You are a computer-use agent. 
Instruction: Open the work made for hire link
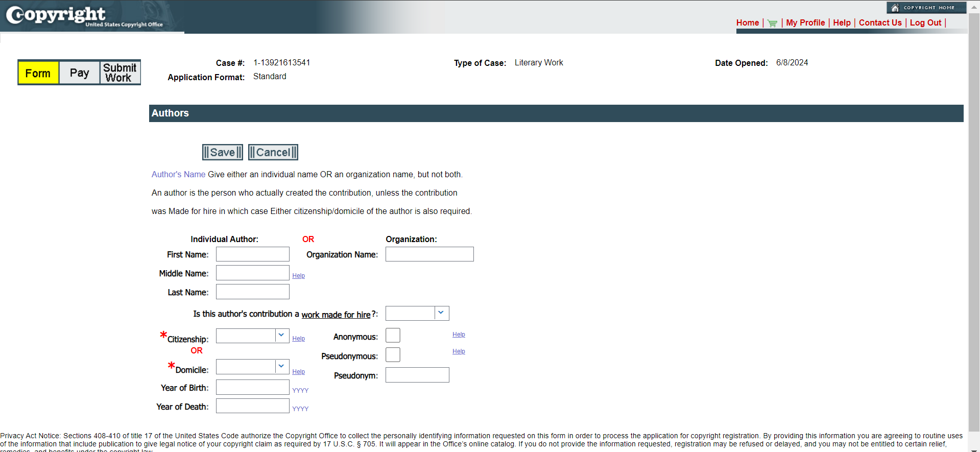click(336, 315)
